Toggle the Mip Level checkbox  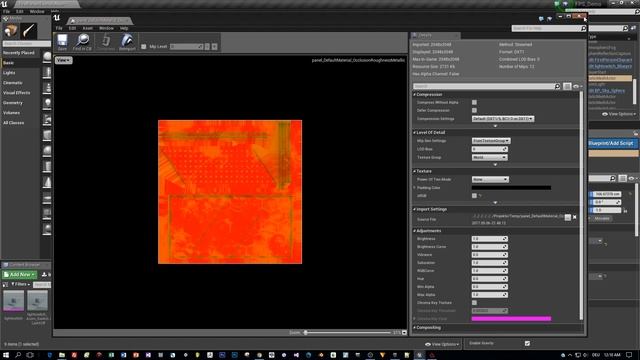coord(144,47)
